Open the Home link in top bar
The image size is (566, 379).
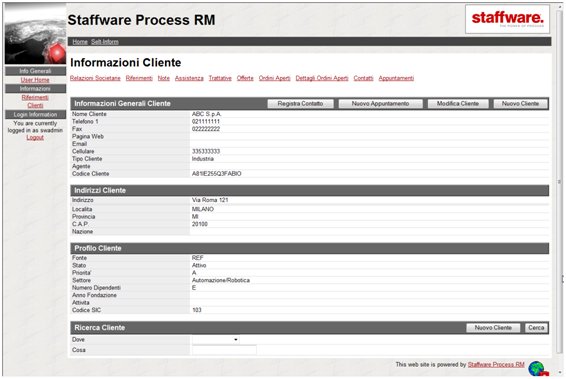[80, 42]
